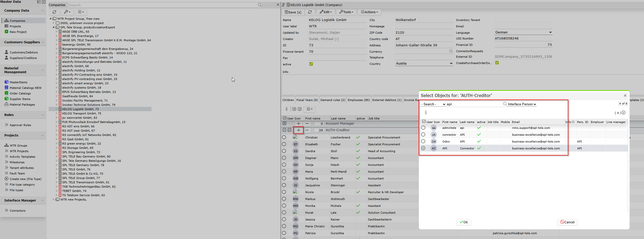
Task: Collapse the Rules section
Action: (43, 115)
